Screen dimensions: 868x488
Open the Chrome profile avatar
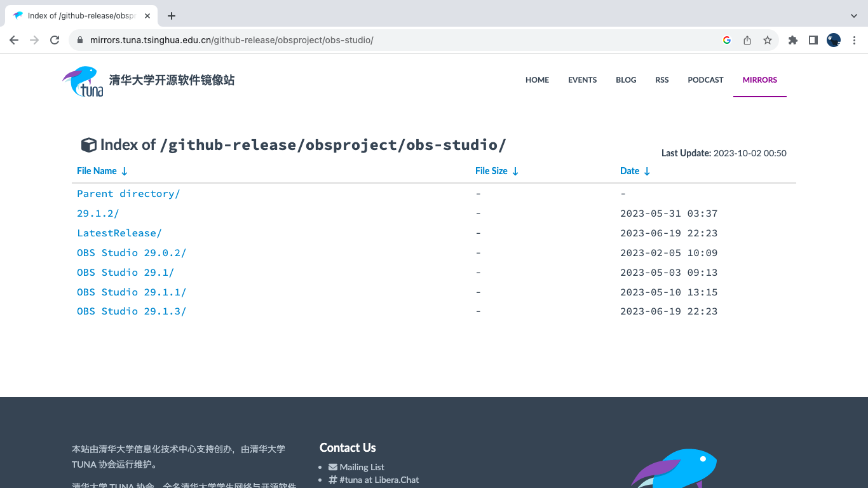(833, 40)
